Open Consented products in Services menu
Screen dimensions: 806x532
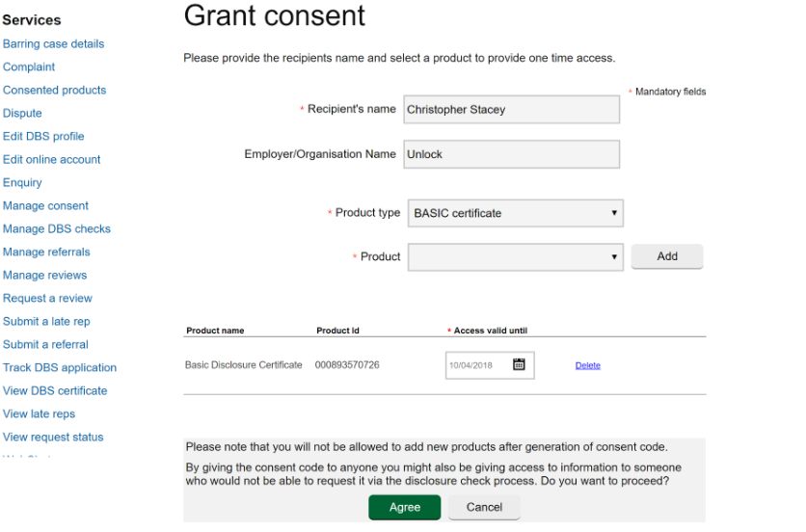pos(55,90)
